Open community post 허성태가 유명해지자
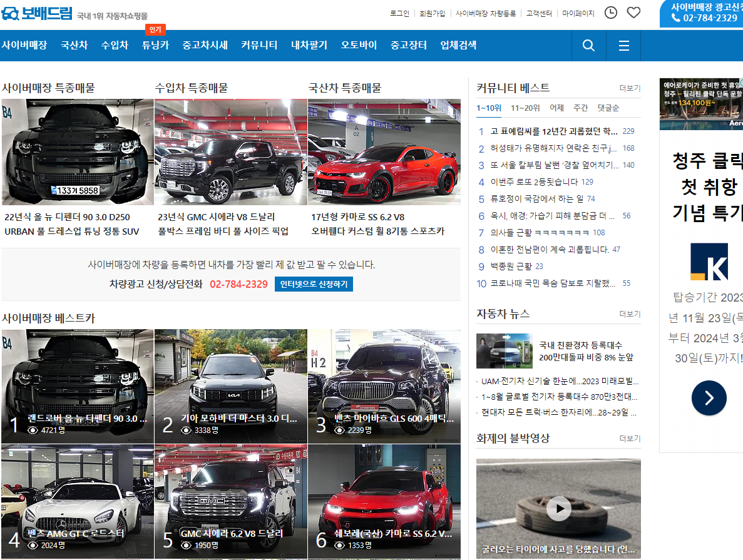 [553, 148]
